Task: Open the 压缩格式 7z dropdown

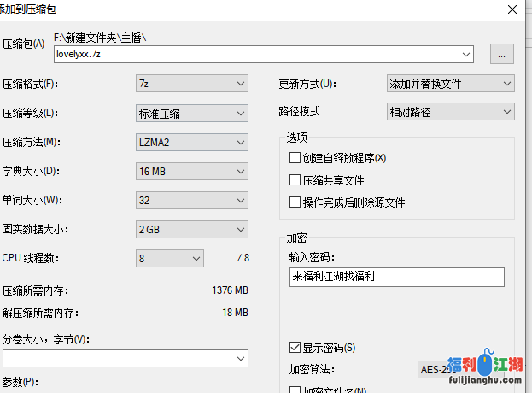Action: click(191, 84)
